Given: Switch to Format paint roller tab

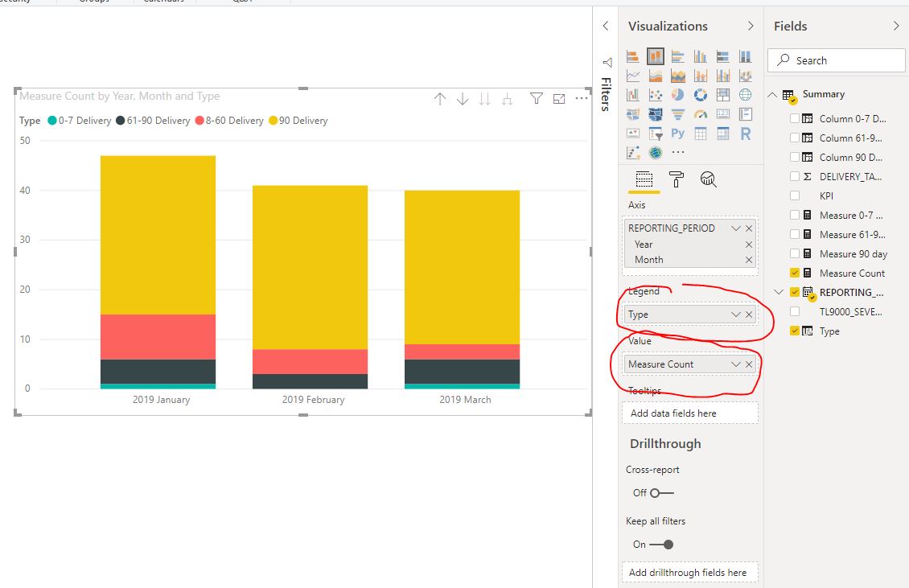Looking at the screenshot, I should (x=676, y=179).
